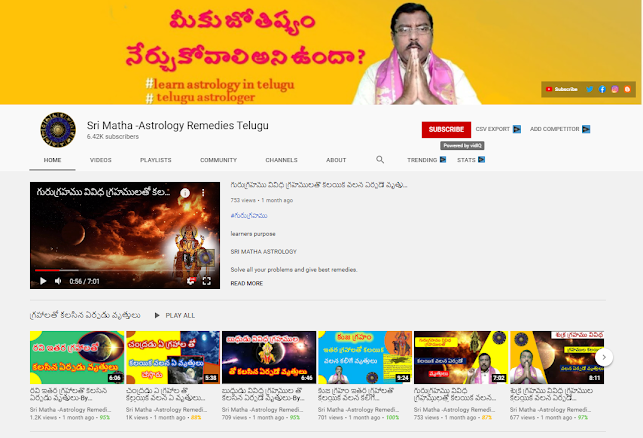This screenshot has width=643, height=438.
Task: Click the SRI MATHA ASTROLOGY description line
Action: [x=263, y=251]
